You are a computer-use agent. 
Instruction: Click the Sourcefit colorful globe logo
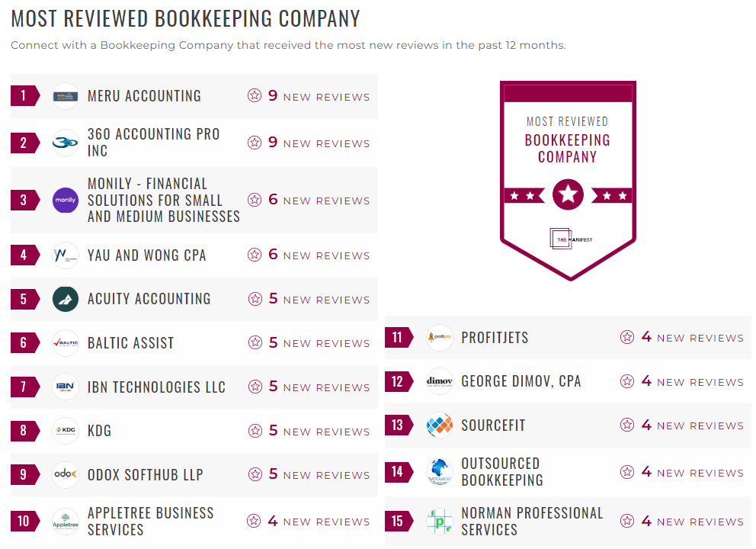point(439,425)
